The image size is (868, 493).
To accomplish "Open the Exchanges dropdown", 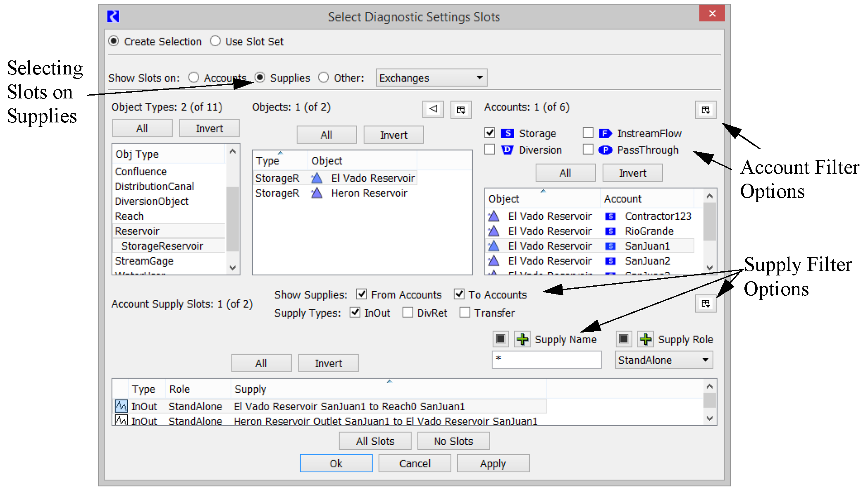I will pos(431,78).
